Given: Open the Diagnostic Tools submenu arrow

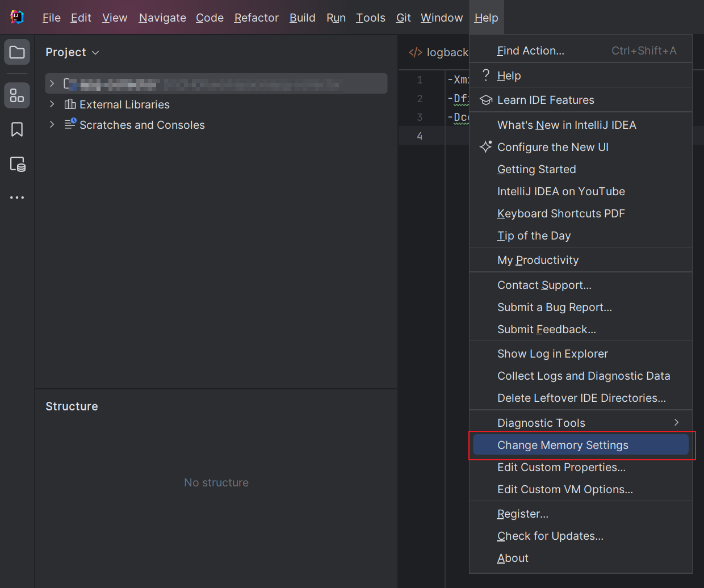Looking at the screenshot, I should pyautogui.click(x=676, y=422).
